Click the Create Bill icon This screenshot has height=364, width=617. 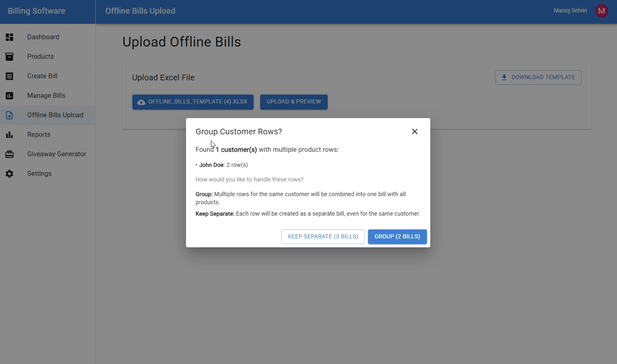(9, 76)
